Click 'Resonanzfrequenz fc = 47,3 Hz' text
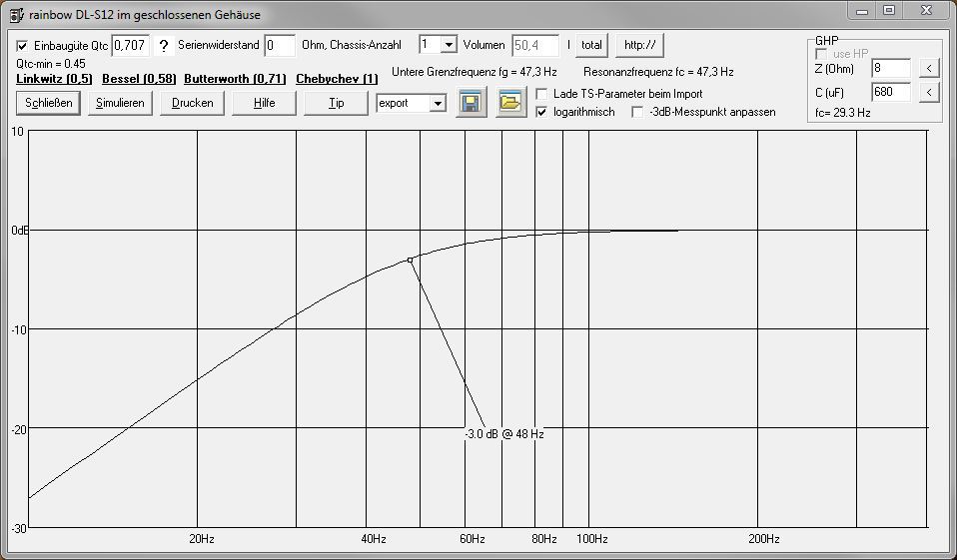This screenshot has width=957, height=560. pyautogui.click(x=658, y=72)
